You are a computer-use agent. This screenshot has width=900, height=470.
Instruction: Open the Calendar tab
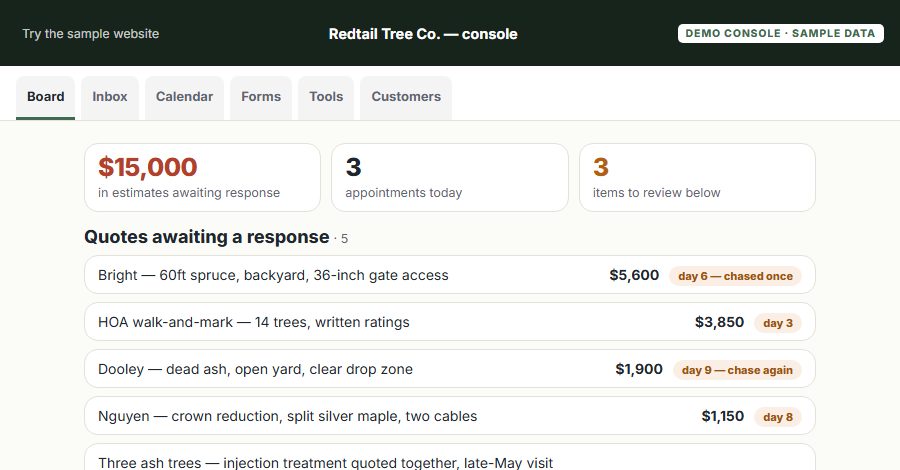pos(184,97)
